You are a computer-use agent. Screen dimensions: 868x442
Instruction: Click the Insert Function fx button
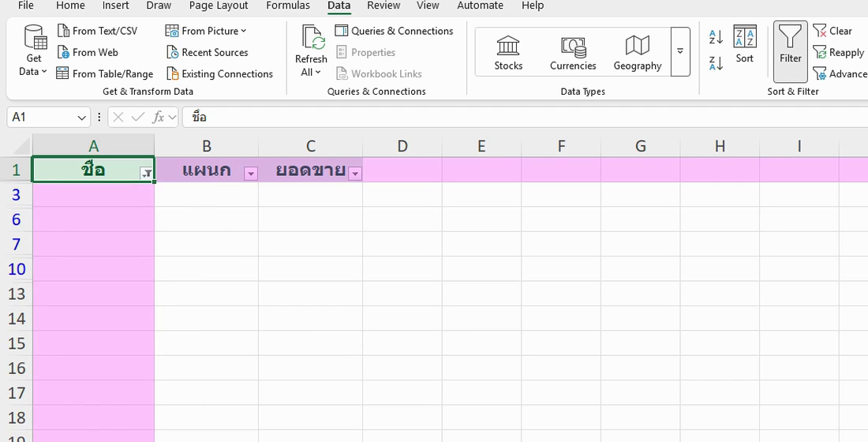pos(159,117)
